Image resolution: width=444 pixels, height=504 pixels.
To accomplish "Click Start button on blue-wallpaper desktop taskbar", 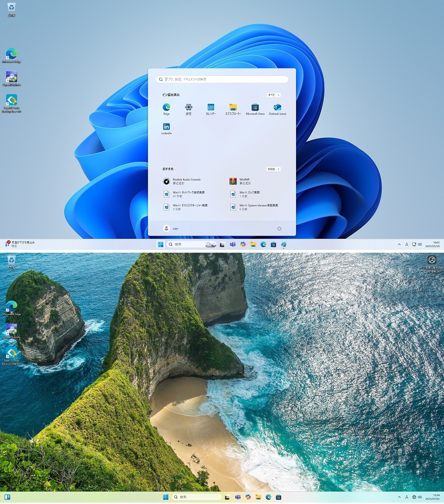I will coord(160,245).
